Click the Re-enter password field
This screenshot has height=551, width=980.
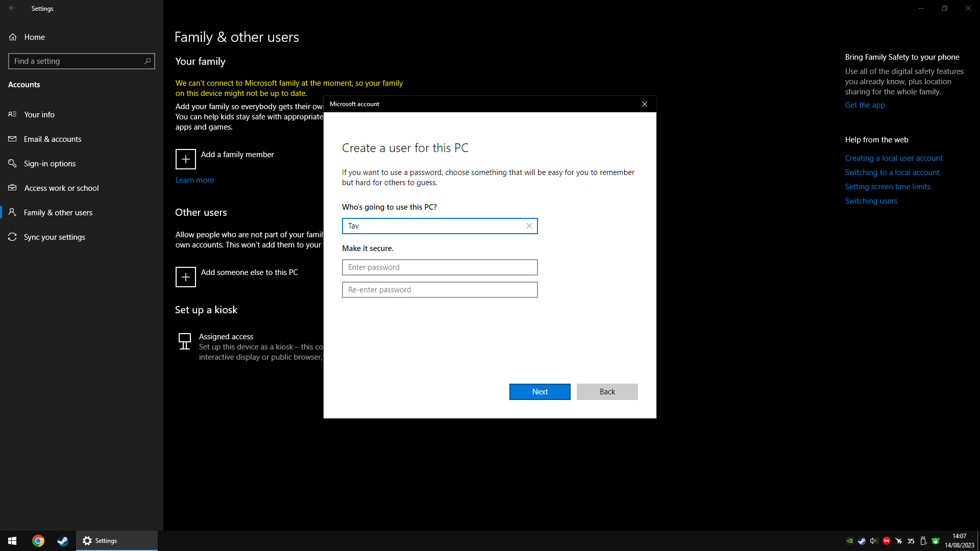coord(439,290)
